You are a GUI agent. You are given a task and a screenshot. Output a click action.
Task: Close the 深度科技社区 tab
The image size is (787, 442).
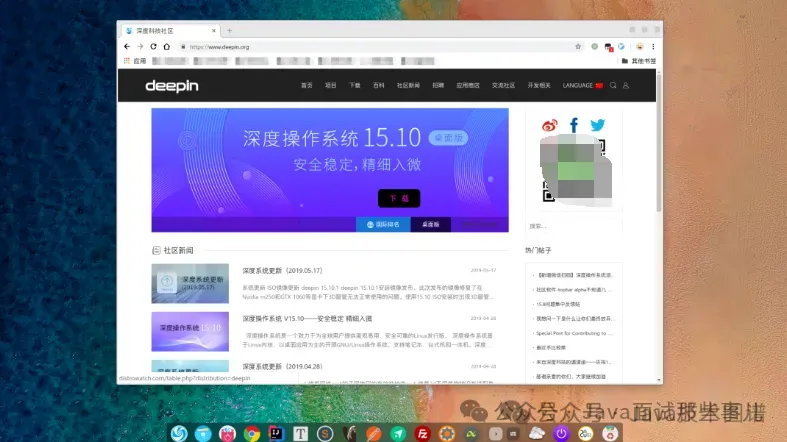[x=214, y=31]
